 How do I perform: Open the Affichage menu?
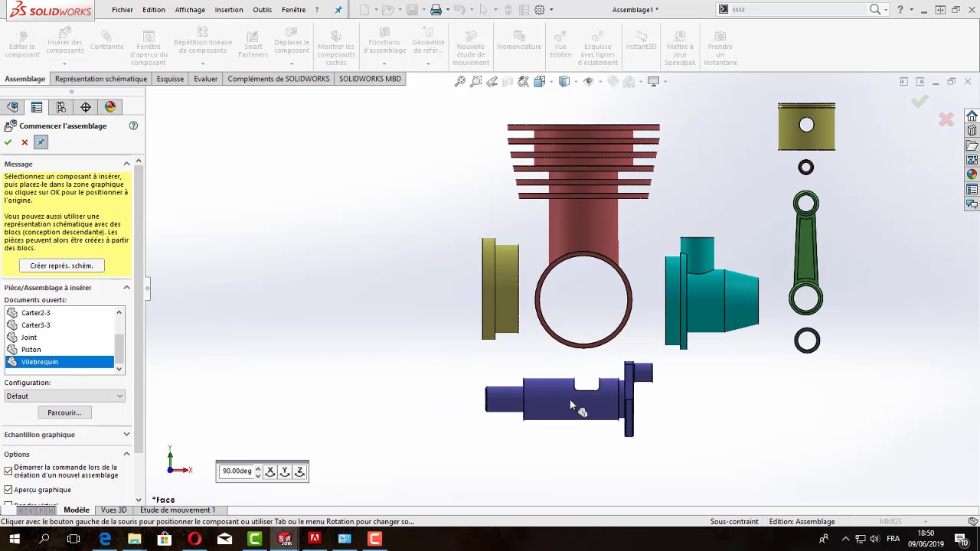[189, 10]
